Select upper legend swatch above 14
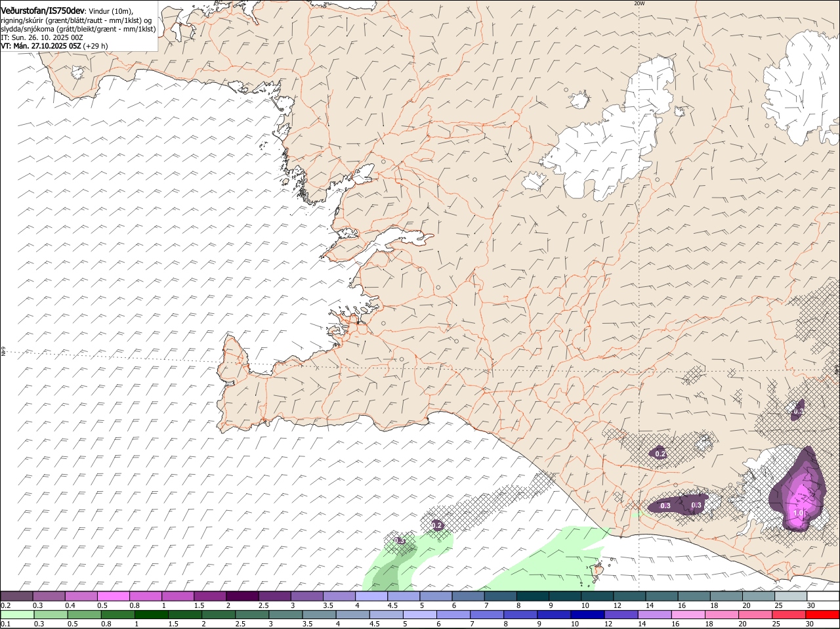This screenshot has height=629, width=840. pos(661,596)
